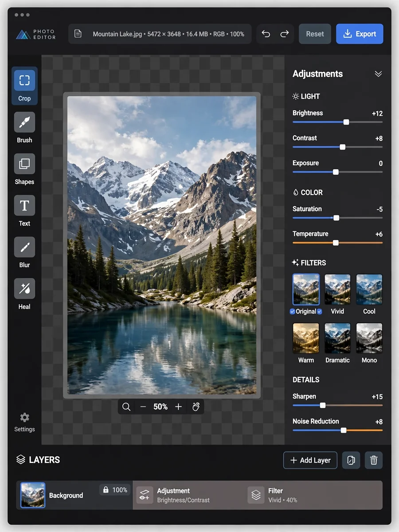Select the Original filter thumbnail
This screenshot has height=532, width=399.
306,289
